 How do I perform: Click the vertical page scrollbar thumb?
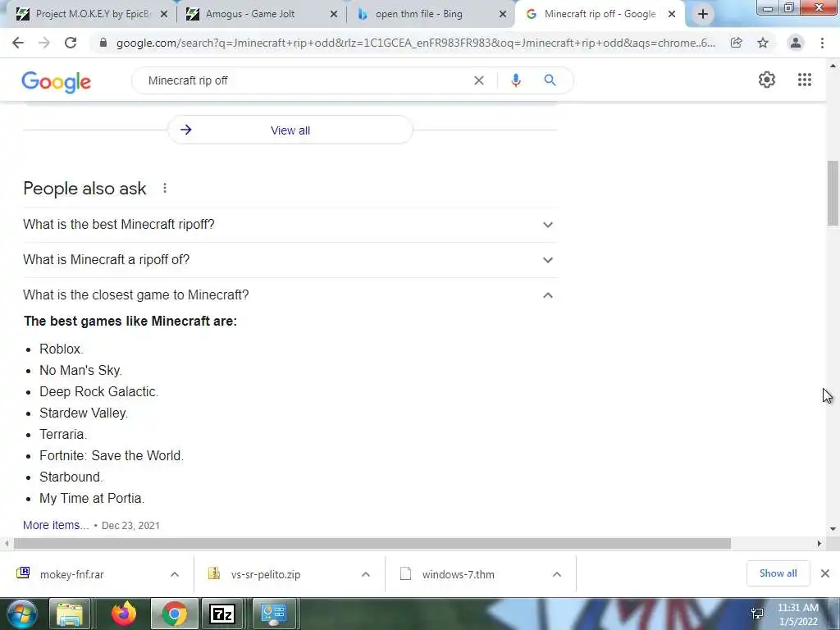pos(833,193)
